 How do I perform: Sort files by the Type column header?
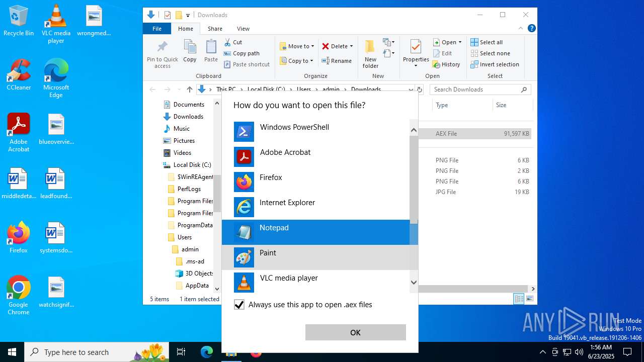coord(462,105)
